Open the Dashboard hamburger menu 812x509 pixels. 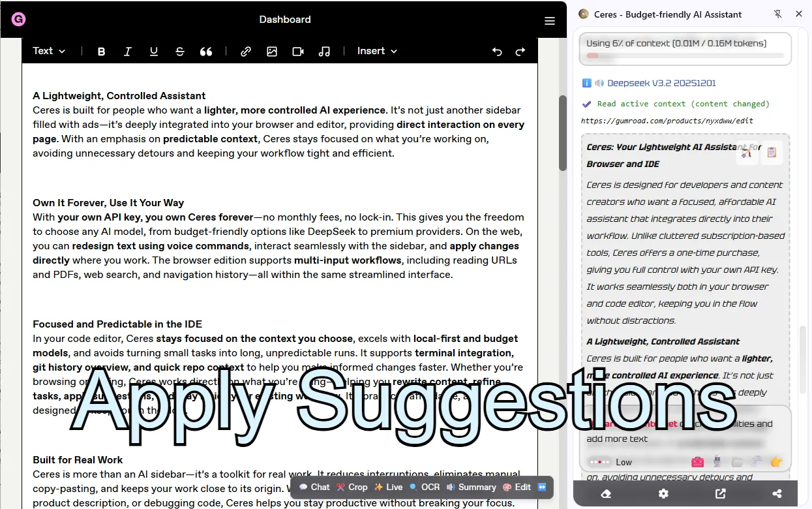pos(550,20)
